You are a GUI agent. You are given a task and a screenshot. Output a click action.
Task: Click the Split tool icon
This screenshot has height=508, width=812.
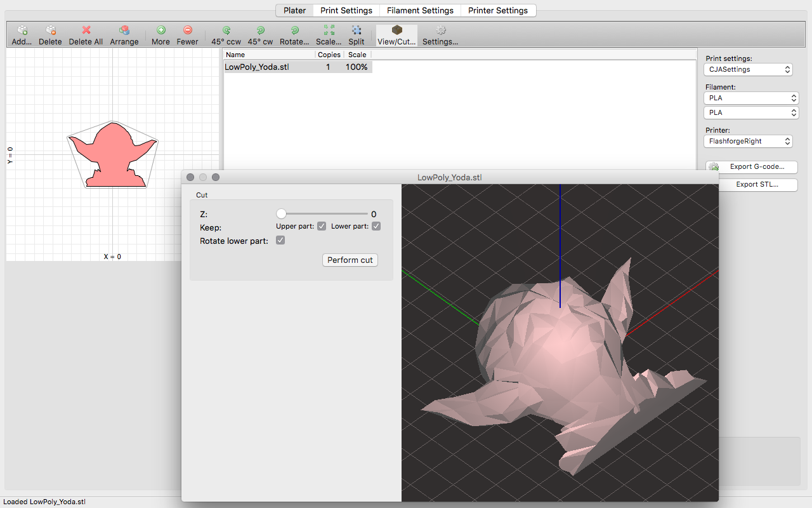click(x=356, y=35)
